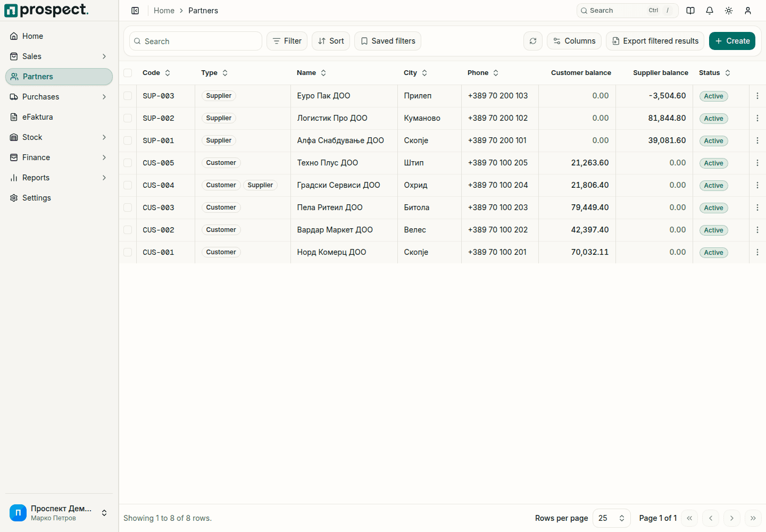Screen dimensions: 766x532
Task: Open the Columns chooser
Action: point(574,41)
